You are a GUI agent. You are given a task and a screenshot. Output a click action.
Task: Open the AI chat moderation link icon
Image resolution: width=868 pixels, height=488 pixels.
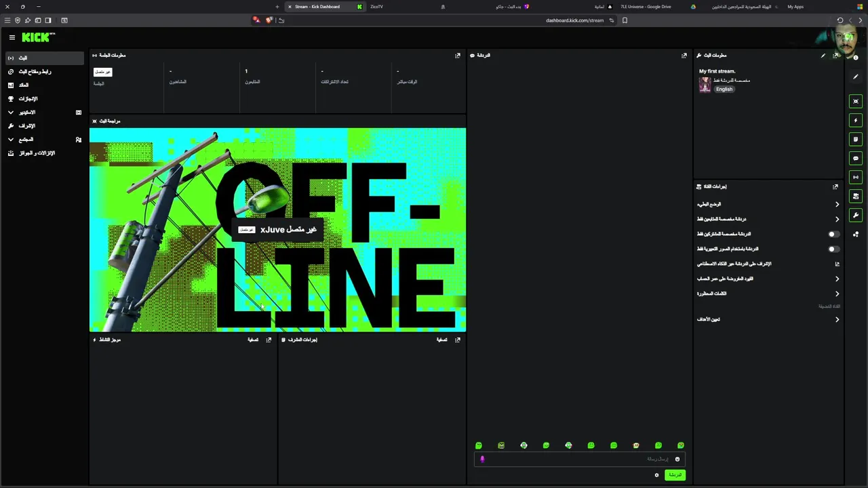click(x=837, y=264)
